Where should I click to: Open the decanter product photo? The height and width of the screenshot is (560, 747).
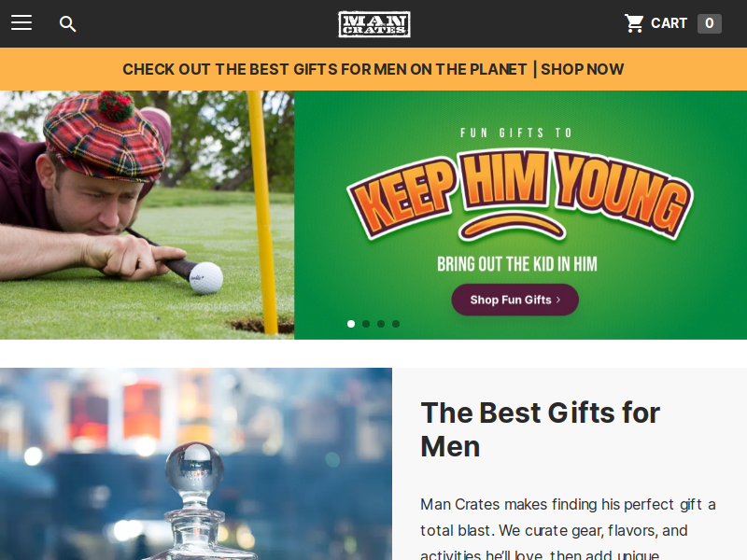point(196,464)
